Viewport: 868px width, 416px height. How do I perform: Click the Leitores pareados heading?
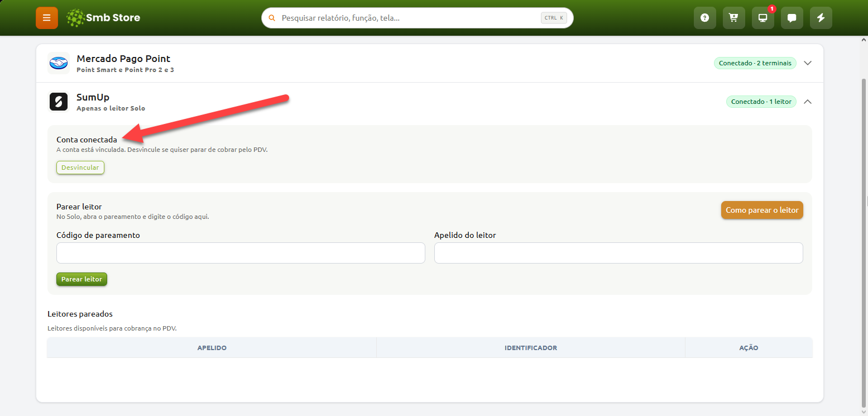[x=80, y=314]
